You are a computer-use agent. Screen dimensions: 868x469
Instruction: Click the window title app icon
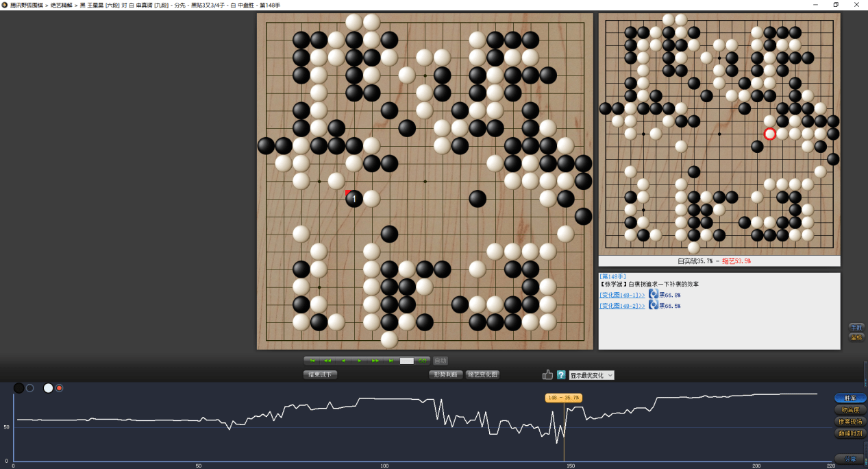click(x=4, y=5)
